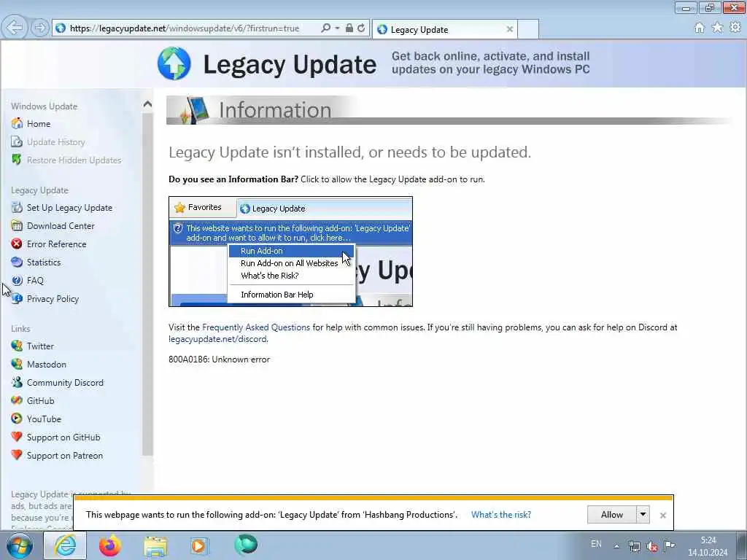Click the Twitter link in sidebar
This screenshot has width=747, height=560.
click(41, 346)
